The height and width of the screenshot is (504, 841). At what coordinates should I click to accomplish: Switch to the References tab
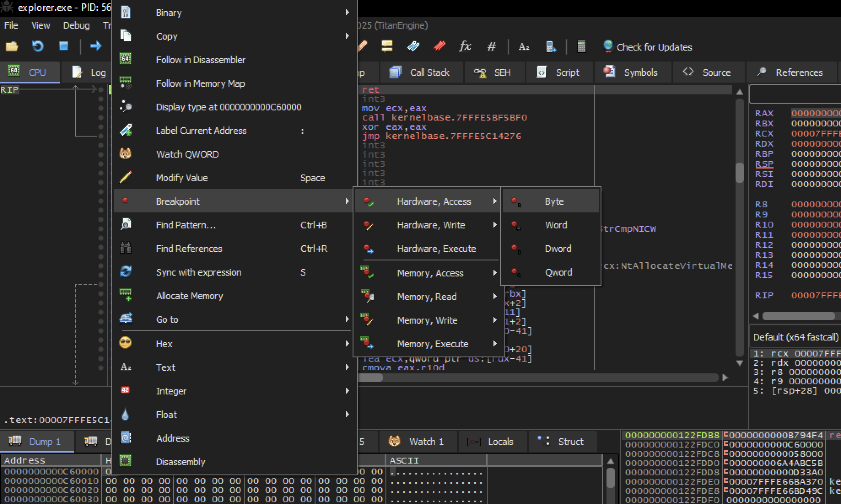791,72
